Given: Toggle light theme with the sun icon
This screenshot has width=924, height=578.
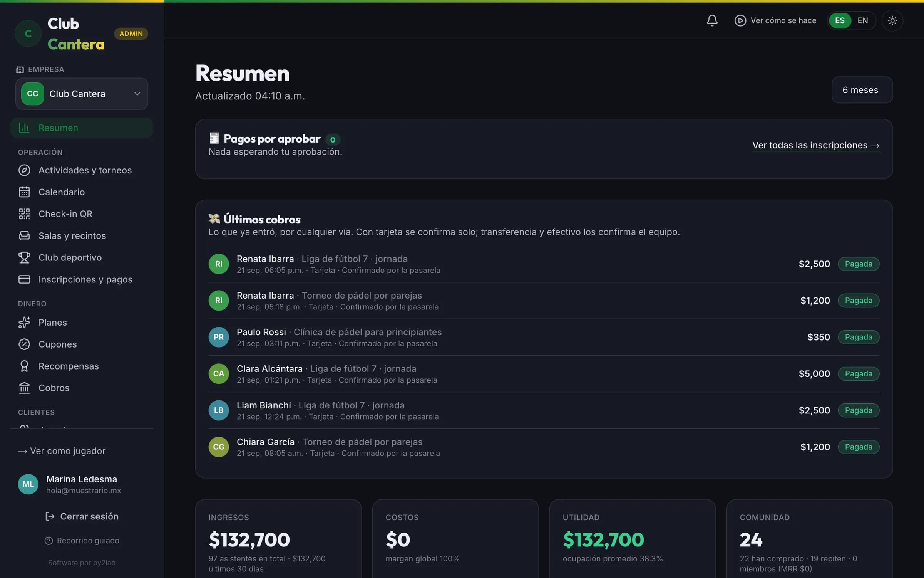Looking at the screenshot, I should coord(892,20).
